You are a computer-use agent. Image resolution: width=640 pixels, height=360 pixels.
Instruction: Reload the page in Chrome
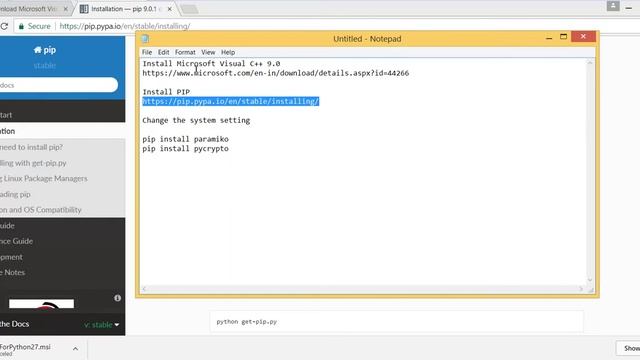click(4, 26)
